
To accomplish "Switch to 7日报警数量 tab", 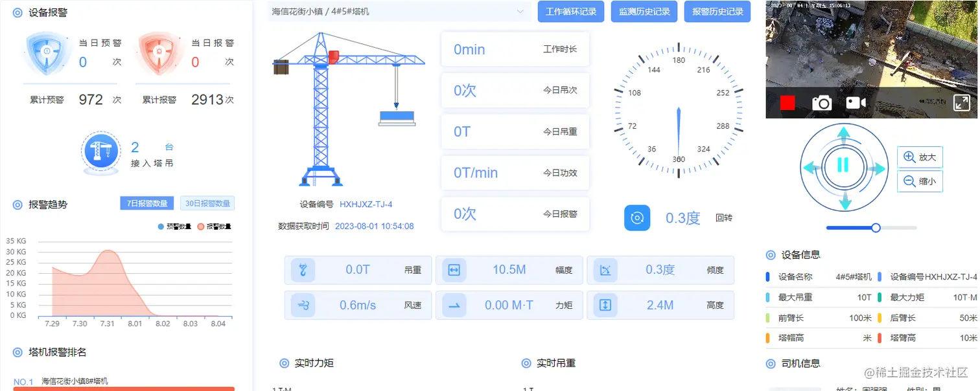I will click(147, 203).
